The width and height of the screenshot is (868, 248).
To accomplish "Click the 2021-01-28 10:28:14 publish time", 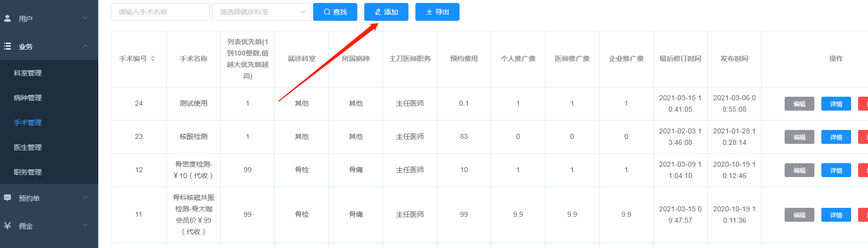I will click(734, 136).
